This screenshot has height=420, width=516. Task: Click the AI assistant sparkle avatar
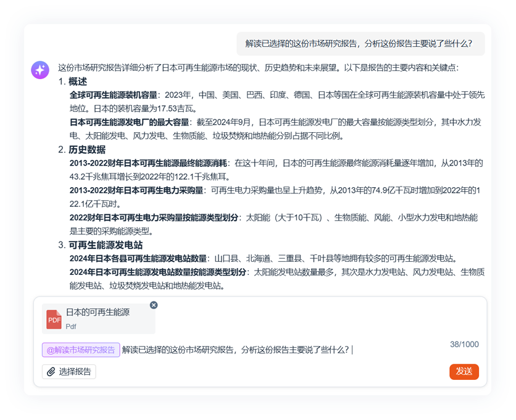click(40, 70)
